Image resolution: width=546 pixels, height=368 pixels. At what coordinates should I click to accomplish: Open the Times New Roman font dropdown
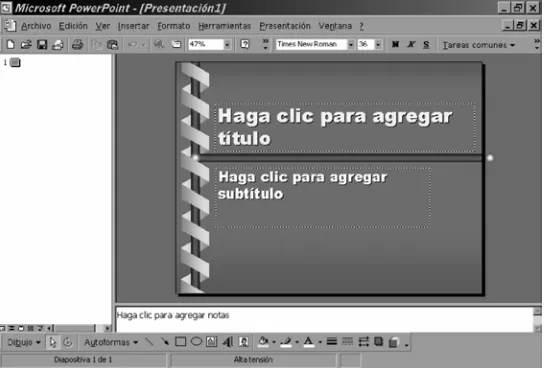[351, 45]
